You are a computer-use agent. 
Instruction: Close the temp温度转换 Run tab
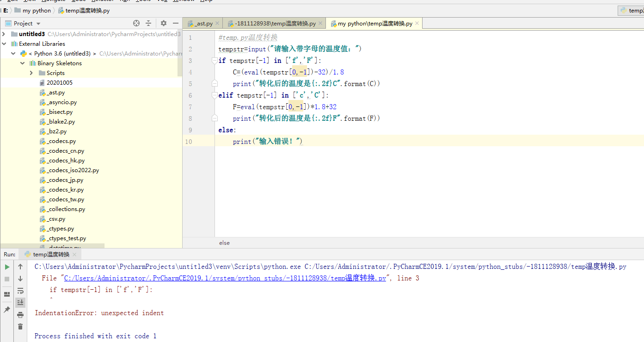(75, 254)
